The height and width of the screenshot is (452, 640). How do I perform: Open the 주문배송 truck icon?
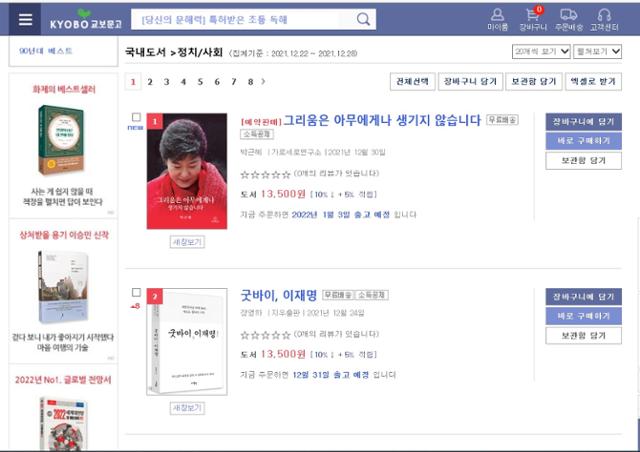(x=569, y=20)
